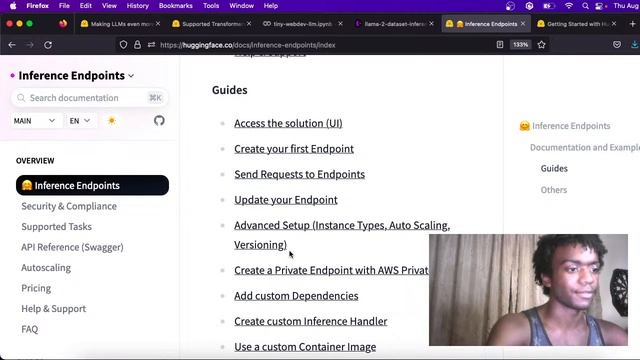Image resolution: width=640 pixels, height=360 pixels.
Task: Open Pocket save icon
Action: [617, 45]
